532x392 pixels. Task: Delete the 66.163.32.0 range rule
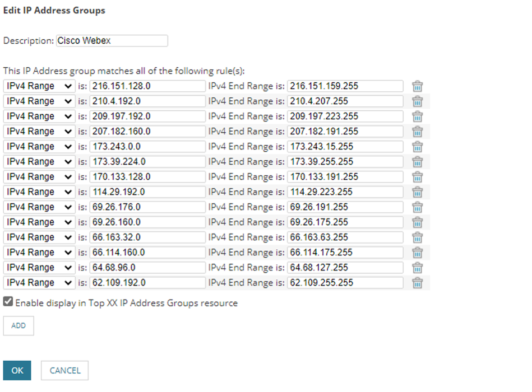417,237
